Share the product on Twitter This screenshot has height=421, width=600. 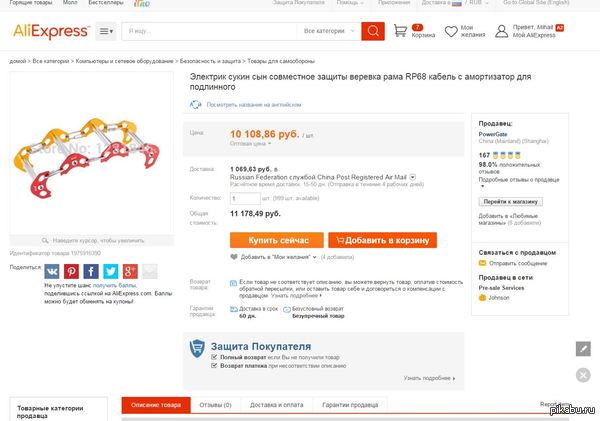(x=110, y=271)
